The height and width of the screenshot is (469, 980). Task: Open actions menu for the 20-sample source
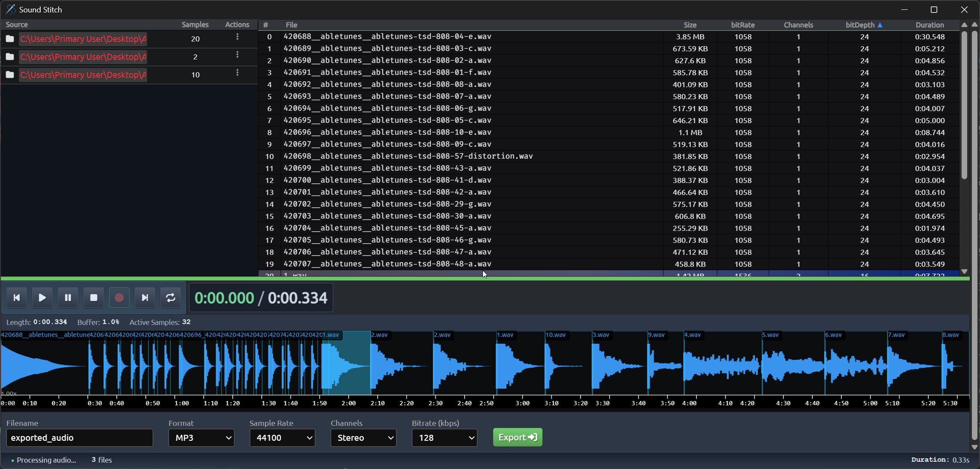click(x=237, y=37)
